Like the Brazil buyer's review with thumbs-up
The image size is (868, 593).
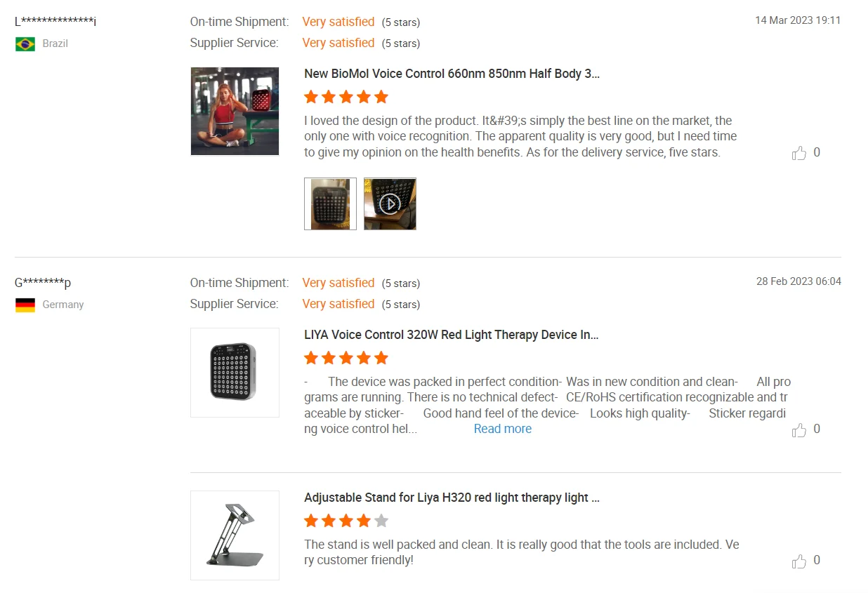coord(799,153)
